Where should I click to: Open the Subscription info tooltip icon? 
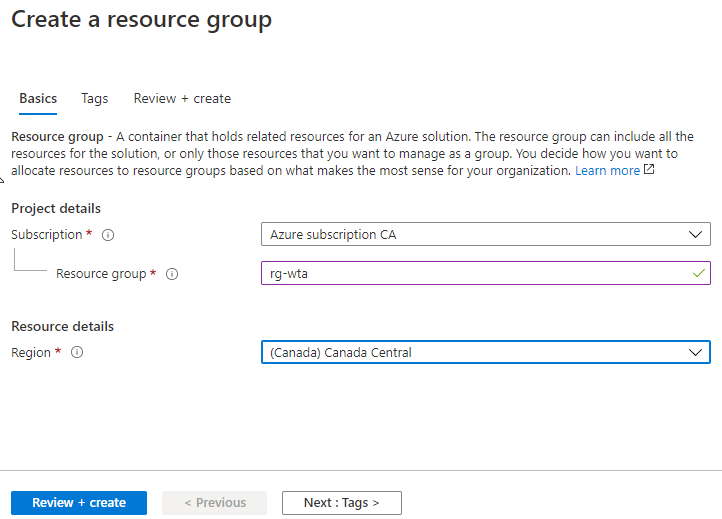coord(108,235)
